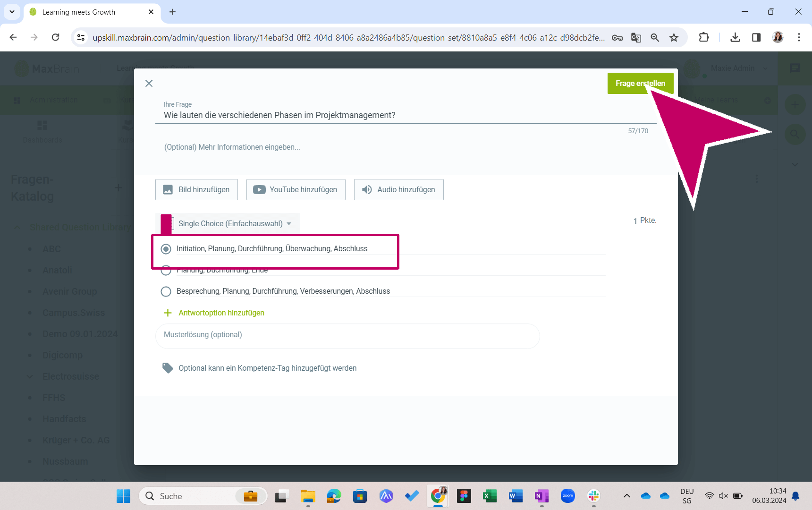Bookmark this page with the star icon
The height and width of the screenshot is (510, 812).
point(674,37)
